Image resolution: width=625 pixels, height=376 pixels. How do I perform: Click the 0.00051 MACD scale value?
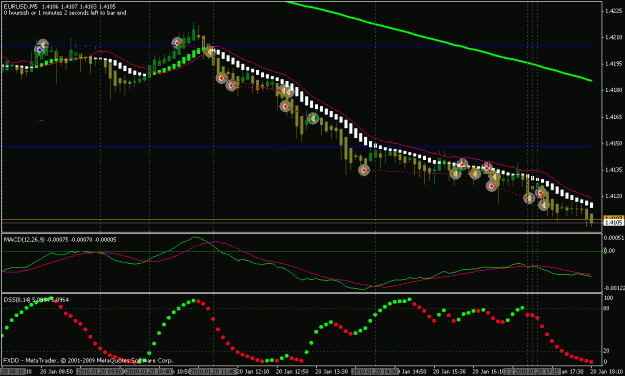coord(614,238)
